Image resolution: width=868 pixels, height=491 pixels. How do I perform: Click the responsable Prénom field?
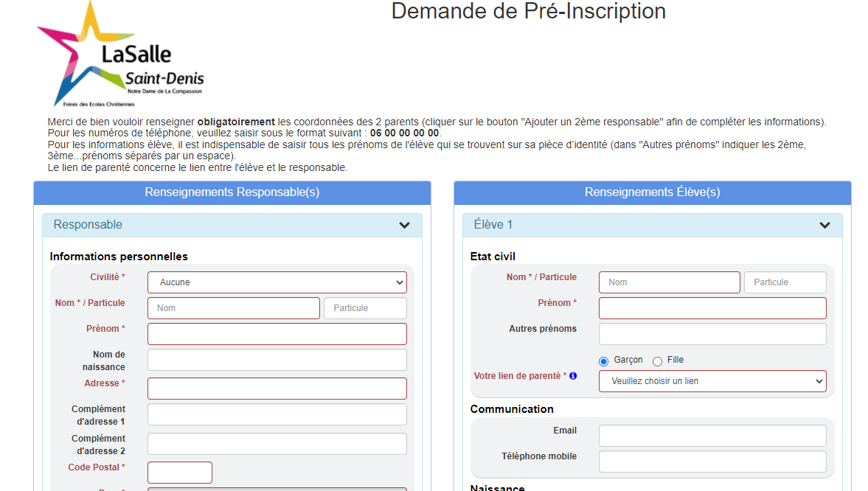pos(277,335)
